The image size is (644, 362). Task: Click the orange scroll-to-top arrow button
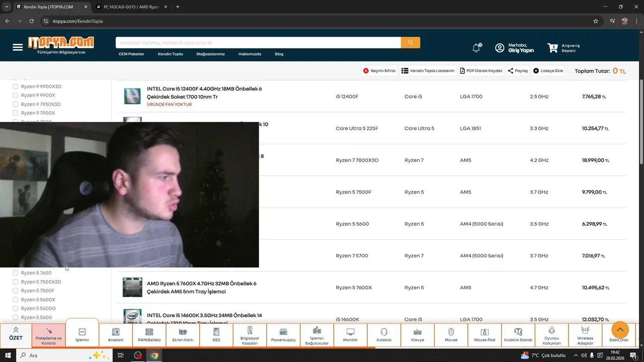pyautogui.click(x=620, y=330)
